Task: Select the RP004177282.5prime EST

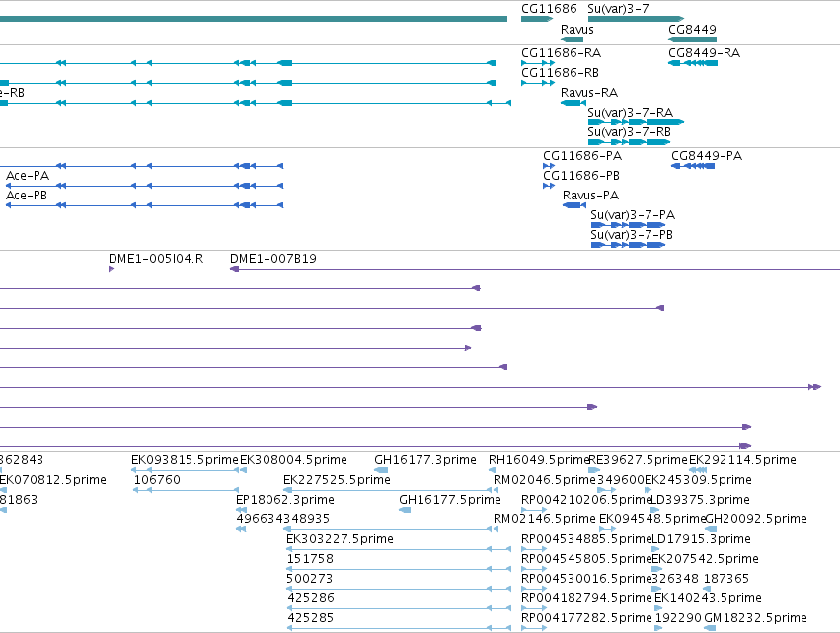Action: point(534,629)
